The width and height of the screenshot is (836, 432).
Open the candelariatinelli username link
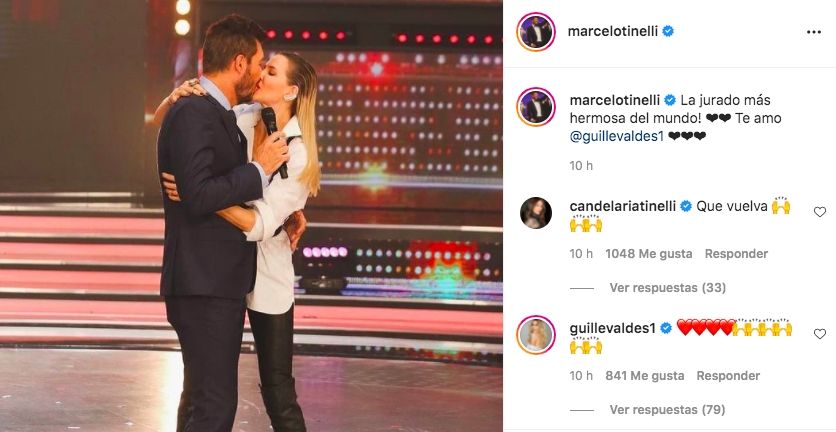pyautogui.click(x=623, y=206)
